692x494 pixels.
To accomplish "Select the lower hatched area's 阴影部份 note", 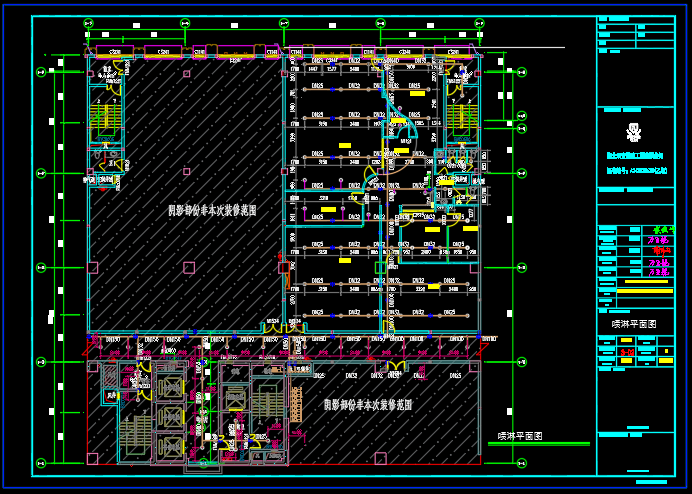I will [x=368, y=406].
